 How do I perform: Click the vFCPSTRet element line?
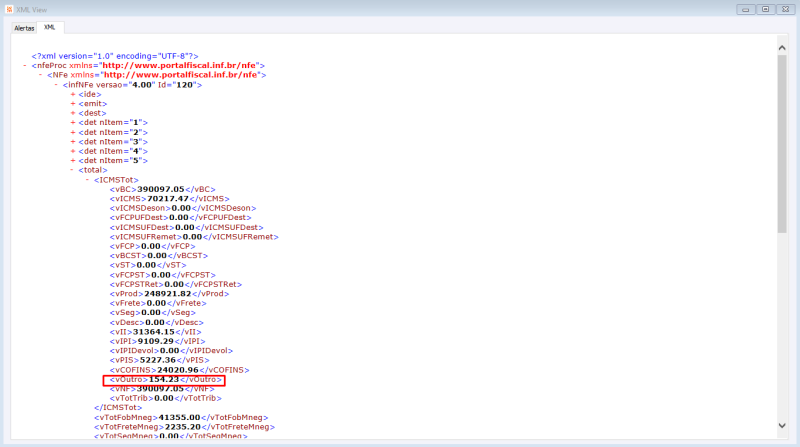tap(176, 284)
